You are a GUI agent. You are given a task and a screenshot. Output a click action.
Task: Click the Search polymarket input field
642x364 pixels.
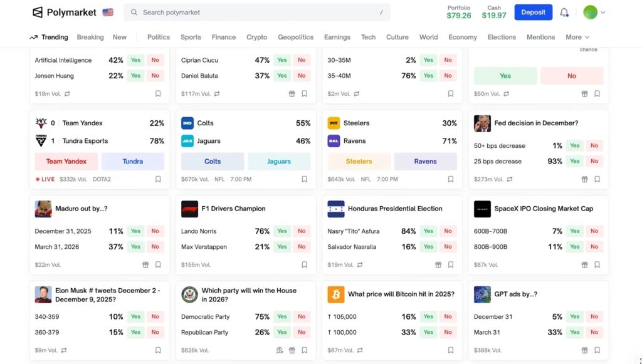pos(257,13)
